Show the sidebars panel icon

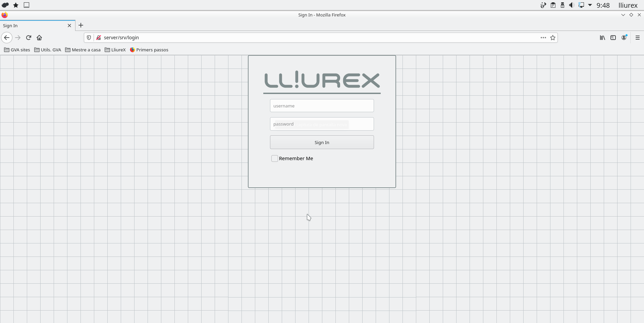tap(613, 38)
